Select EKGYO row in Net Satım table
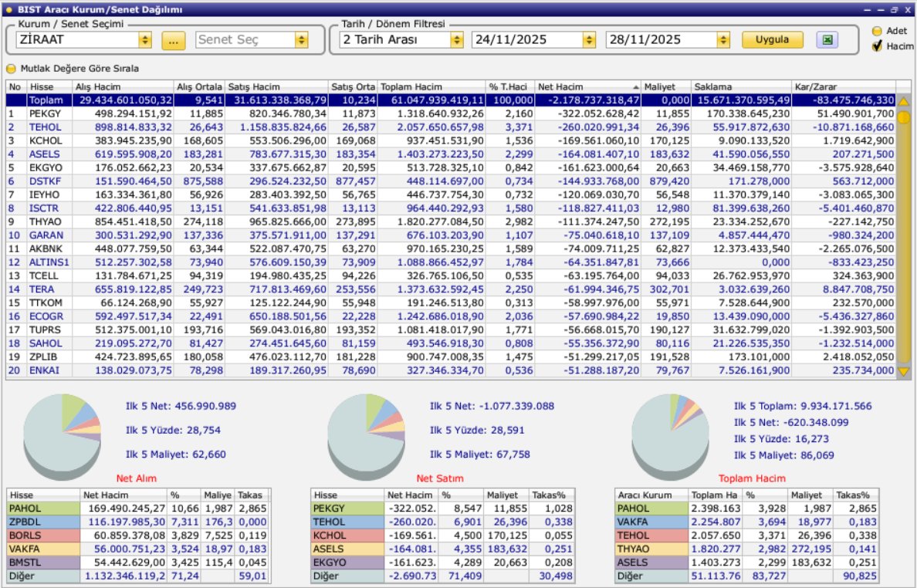 (442, 563)
